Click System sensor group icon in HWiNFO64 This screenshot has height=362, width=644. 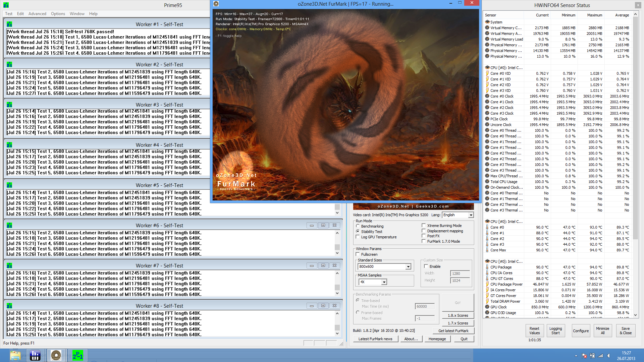coord(487,22)
